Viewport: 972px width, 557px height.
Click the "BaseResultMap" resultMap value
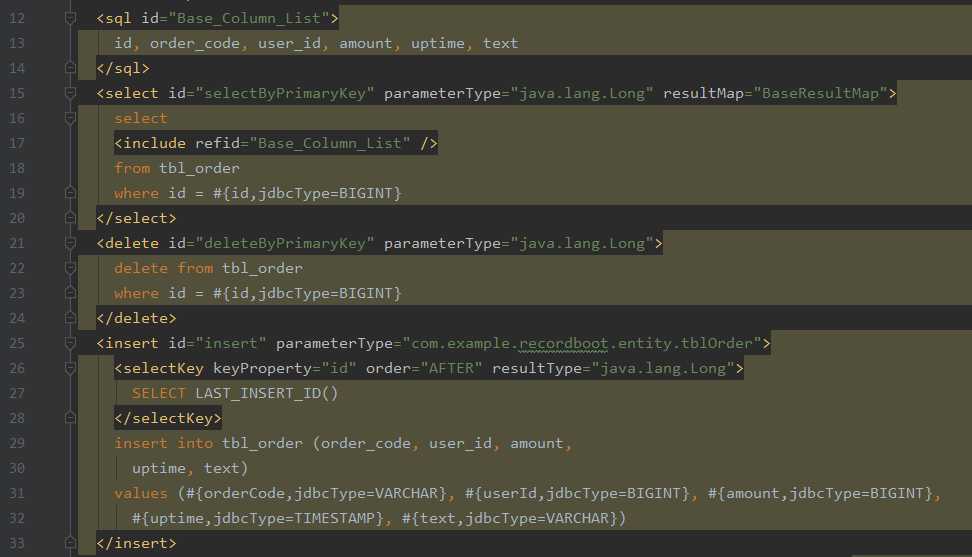[820, 94]
